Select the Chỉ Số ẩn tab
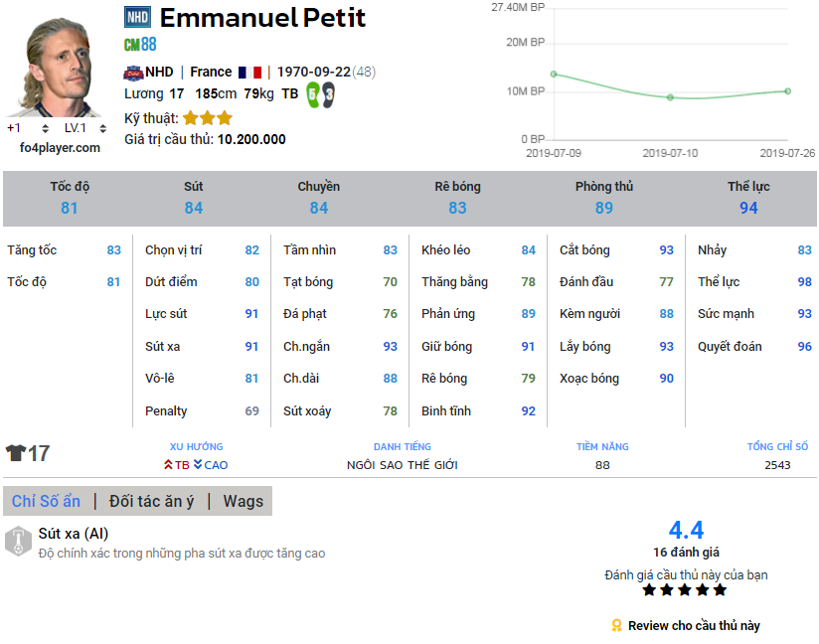Screen dimensions: 819x644 [46, 501]
